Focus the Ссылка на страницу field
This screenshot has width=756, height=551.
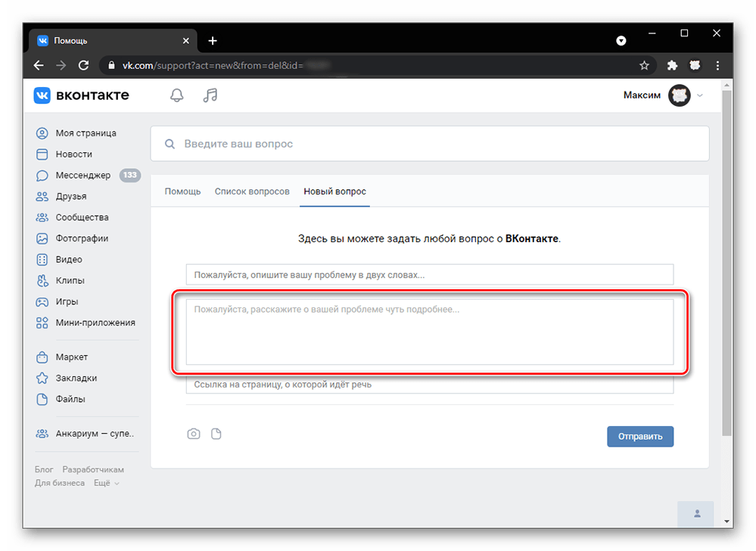430,384
